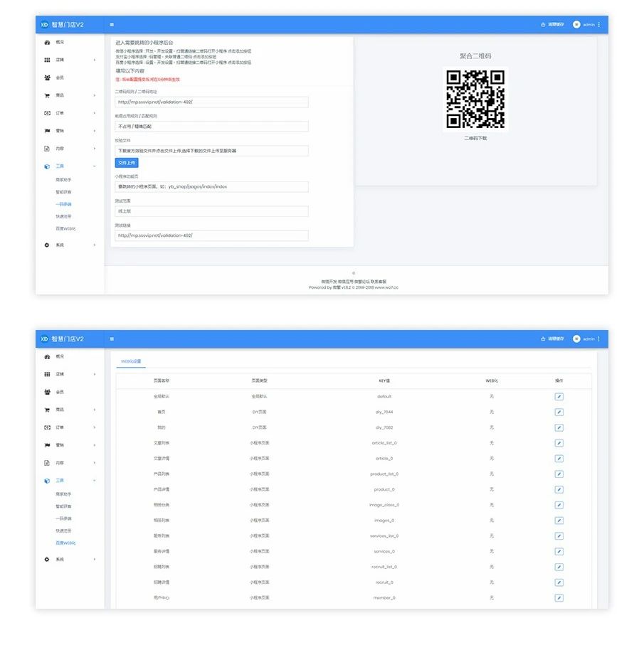Viewport: 644px width, 645px height.
Task: Click the edit icon for the article_0 row
Action: [559, 459]
